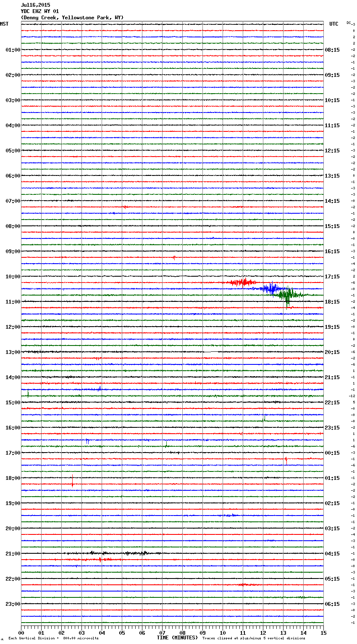Click the UTC time label '10:15'
Screen dimensions: 357x644
coord(332,100)
